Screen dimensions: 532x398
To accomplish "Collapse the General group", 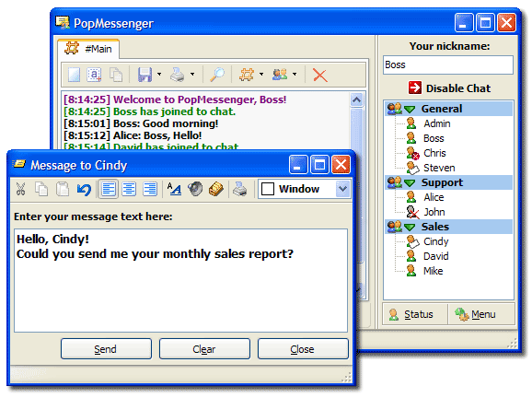I will click(410, 109).
